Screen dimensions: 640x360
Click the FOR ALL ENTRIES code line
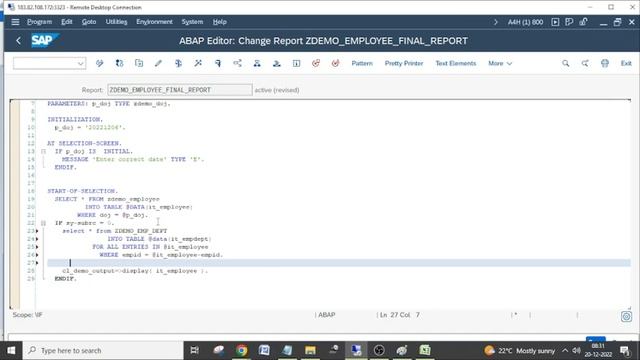(150, 247)
